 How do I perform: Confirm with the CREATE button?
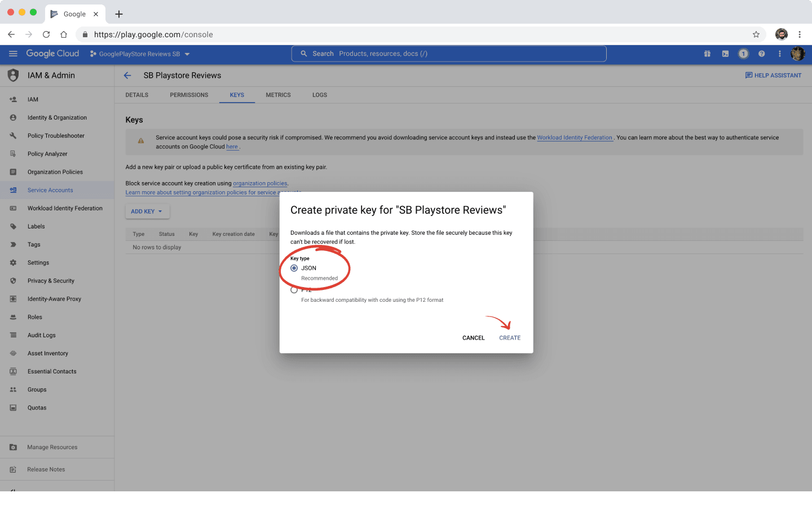[x=510, y=338]
